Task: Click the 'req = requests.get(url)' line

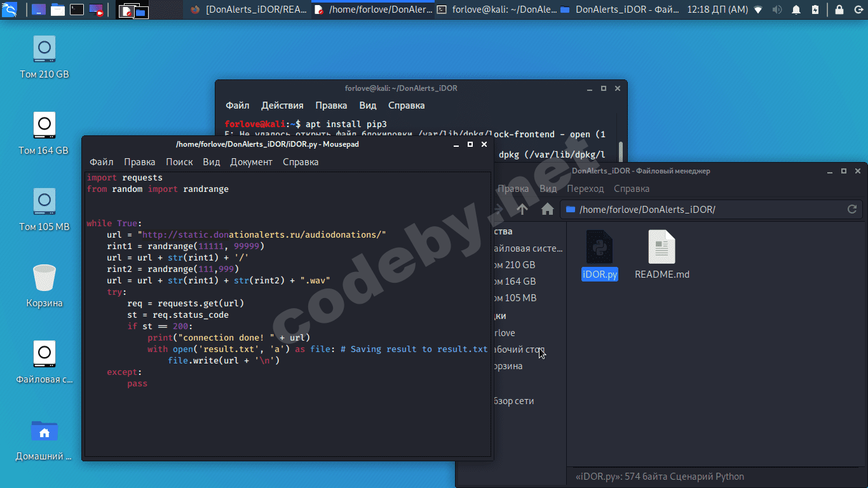Action: [186, 304]
